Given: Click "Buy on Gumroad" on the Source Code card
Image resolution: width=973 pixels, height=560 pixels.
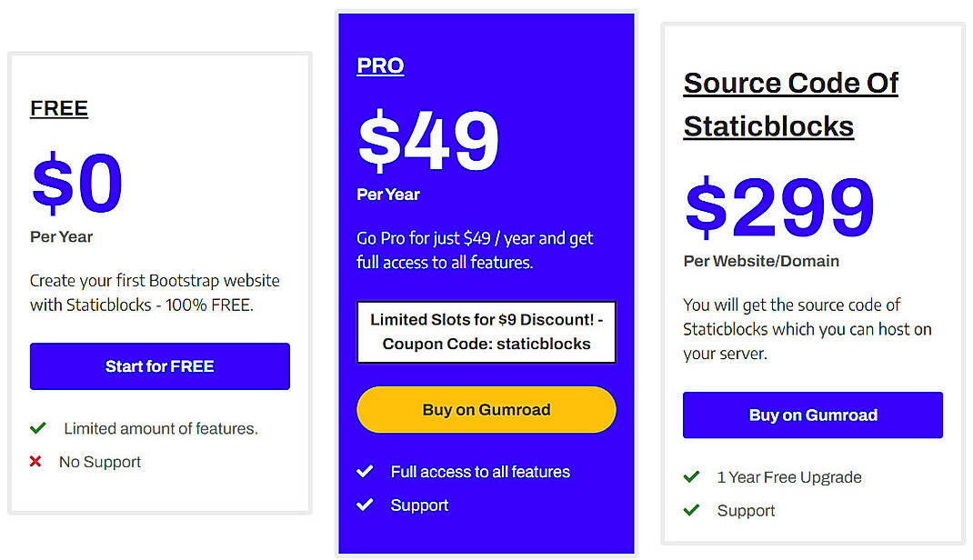Looking at the screenshot, I should point(812,415).
